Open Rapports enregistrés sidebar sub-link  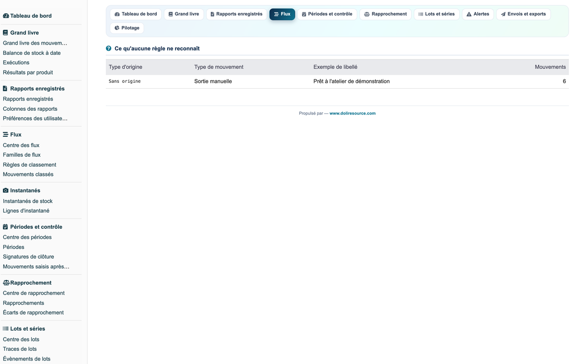click(28, 99)
